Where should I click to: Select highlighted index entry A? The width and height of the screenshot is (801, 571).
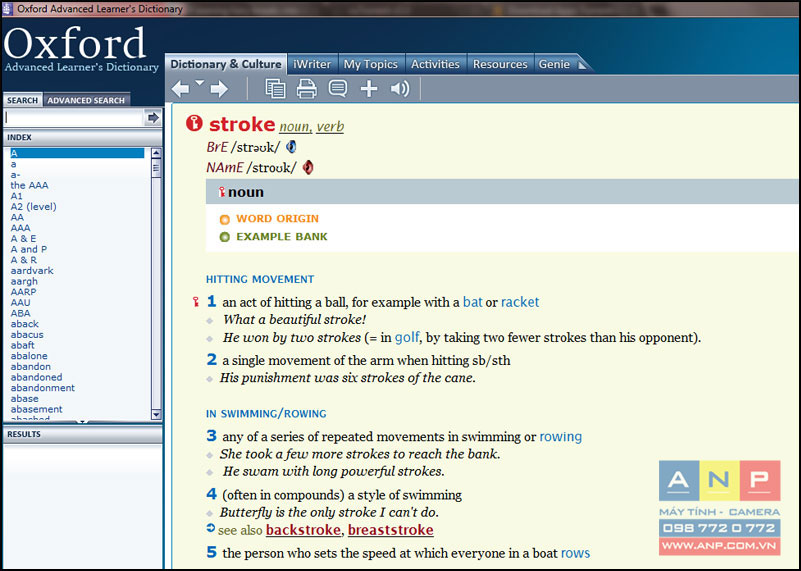(77, 153)
